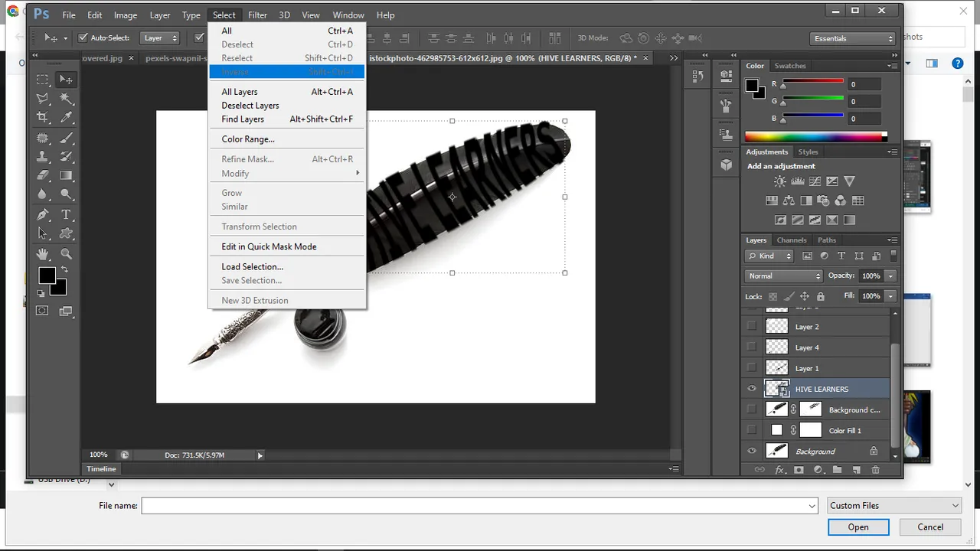Open the 3D panel cube icon
This screenshot has width=980, height=551.
tap(726, 165)
